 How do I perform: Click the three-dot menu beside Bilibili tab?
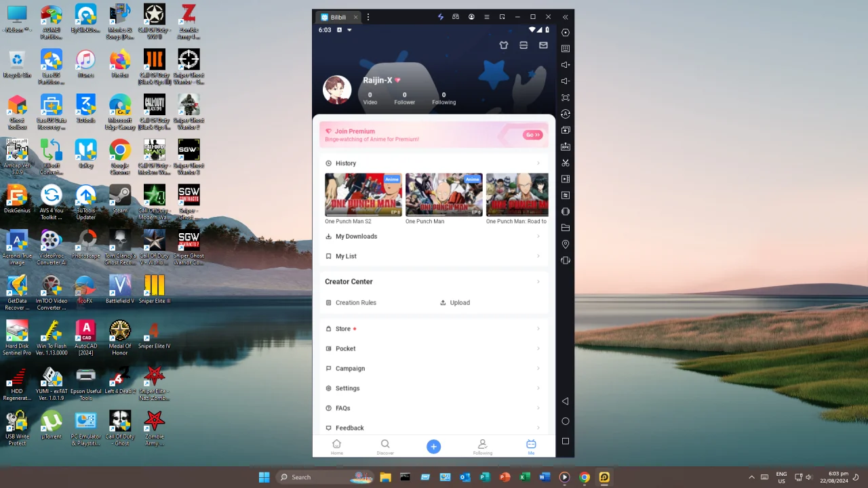click(x=368, y=17)
